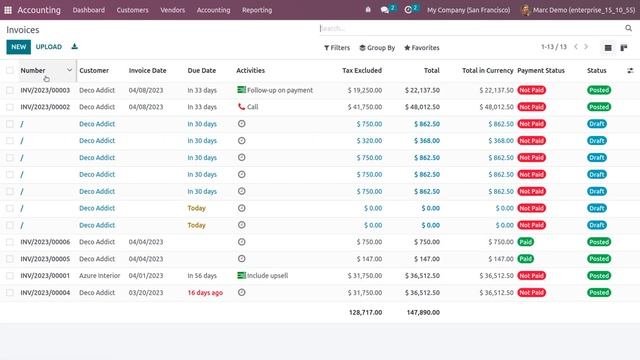Screen dimensions: 640x360
Task: Click the 147,890.00 total sum
Action: coord(423,312)
